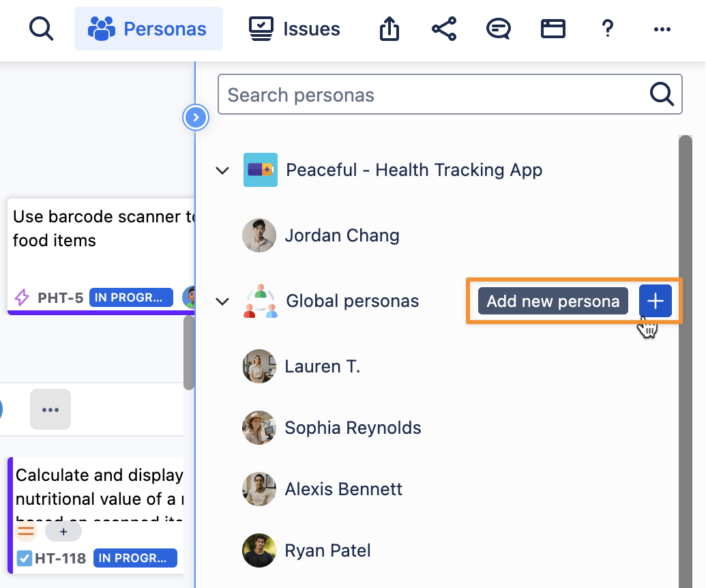Switch to the Issues tab
This screenshot has width=706, height=588.
click(x=294, y=29)
